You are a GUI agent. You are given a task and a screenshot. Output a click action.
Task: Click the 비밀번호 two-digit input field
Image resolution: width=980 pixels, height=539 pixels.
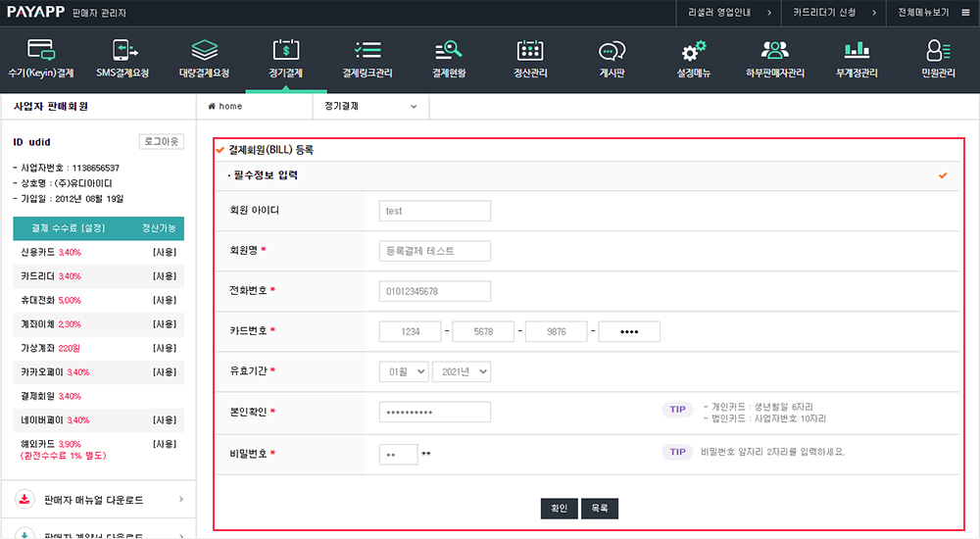click(398, 454)
